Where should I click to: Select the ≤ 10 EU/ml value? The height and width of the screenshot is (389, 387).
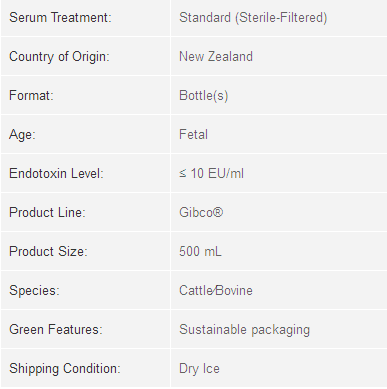211,173
